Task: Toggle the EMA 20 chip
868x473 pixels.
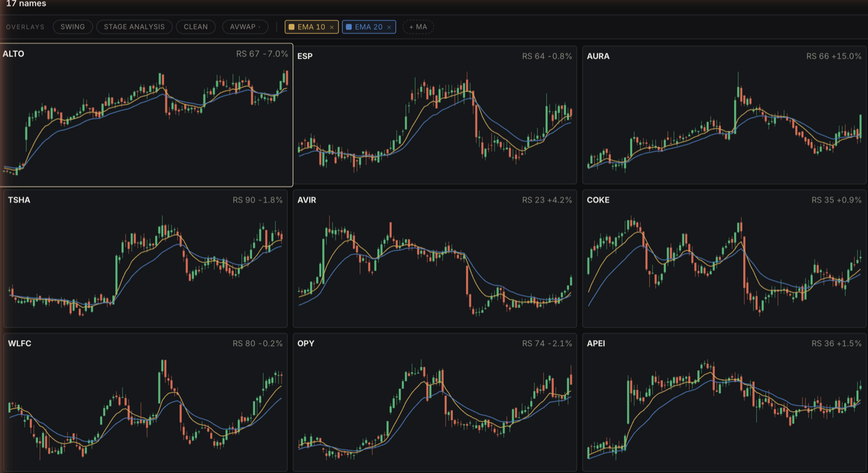Action: [x=369, y=27]
